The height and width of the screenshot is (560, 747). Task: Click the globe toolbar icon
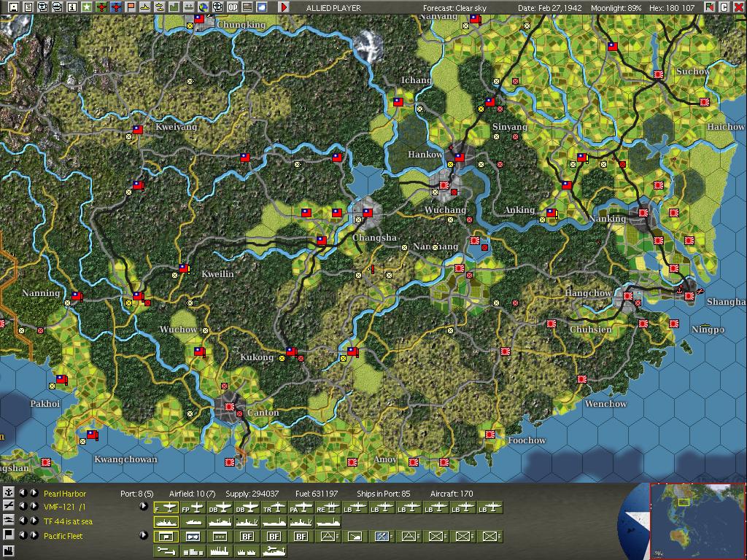[204, 7]
